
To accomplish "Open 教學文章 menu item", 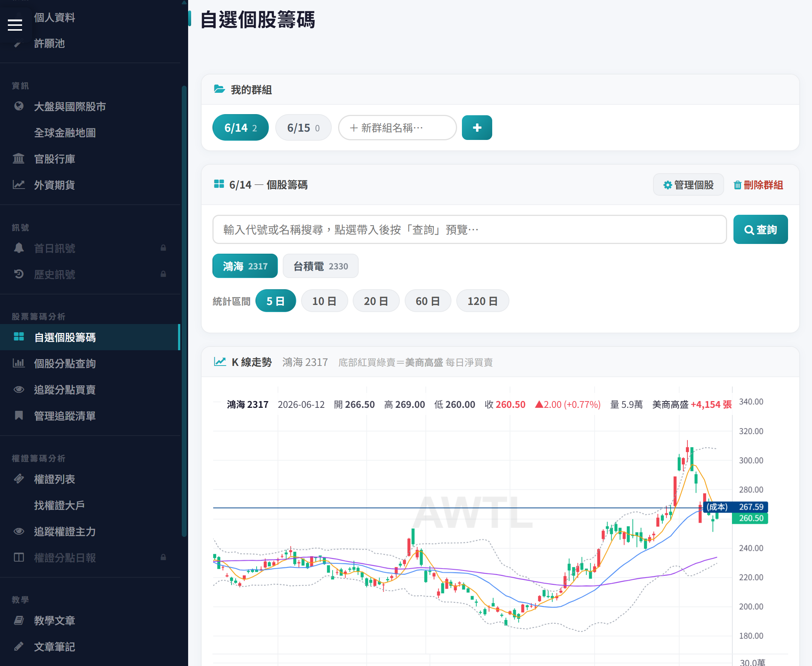I will tap(90, 620).
